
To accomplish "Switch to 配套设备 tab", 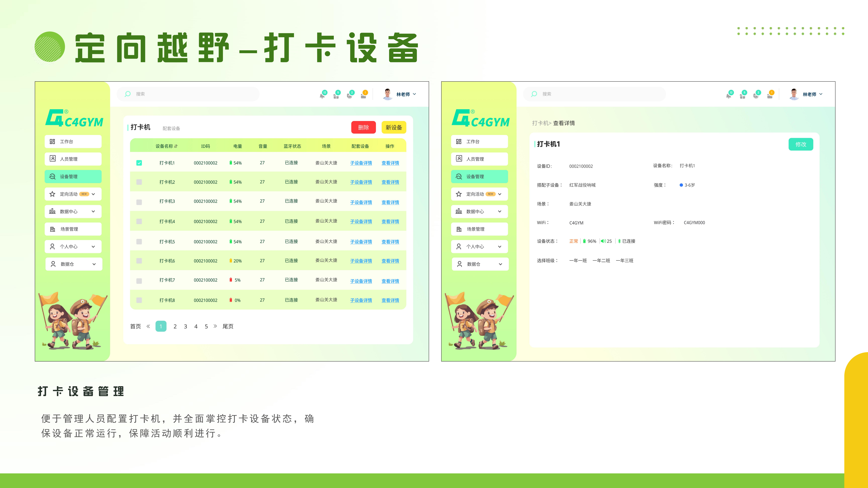I will (171, 128).
